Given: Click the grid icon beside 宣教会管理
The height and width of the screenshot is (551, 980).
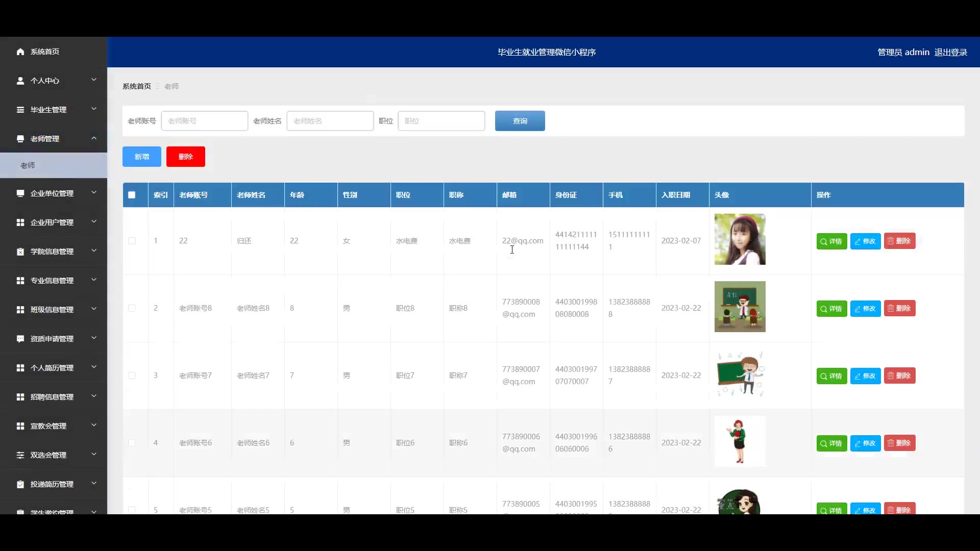Looking at the screenshot, I should (20, 426).
